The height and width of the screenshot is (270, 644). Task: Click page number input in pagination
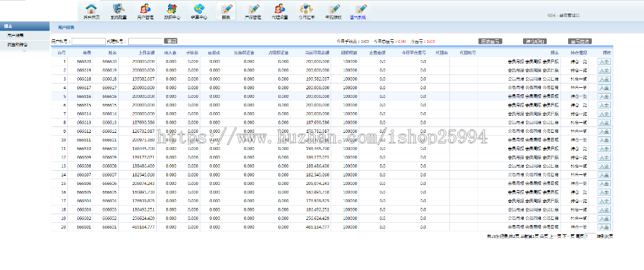(590, 236)
